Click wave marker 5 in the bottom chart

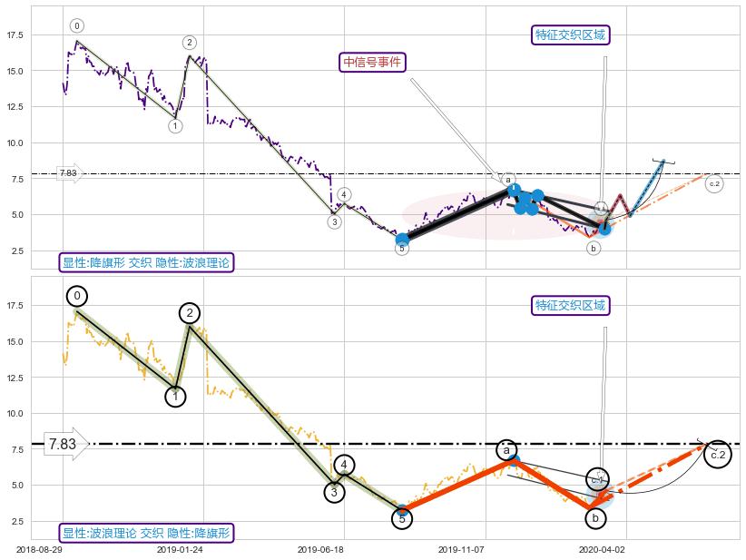click(x=402, y=518)
